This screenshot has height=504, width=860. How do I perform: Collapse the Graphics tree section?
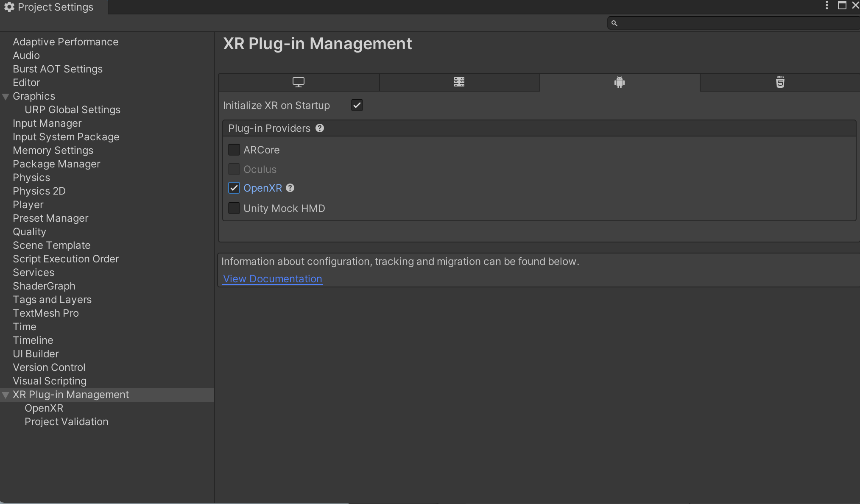click(6, 97)
